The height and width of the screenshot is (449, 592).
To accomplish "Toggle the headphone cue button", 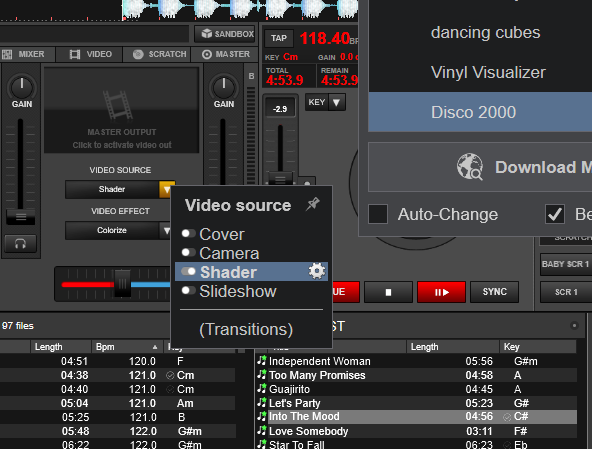I will pyautogui.click(x=20, y=244).
